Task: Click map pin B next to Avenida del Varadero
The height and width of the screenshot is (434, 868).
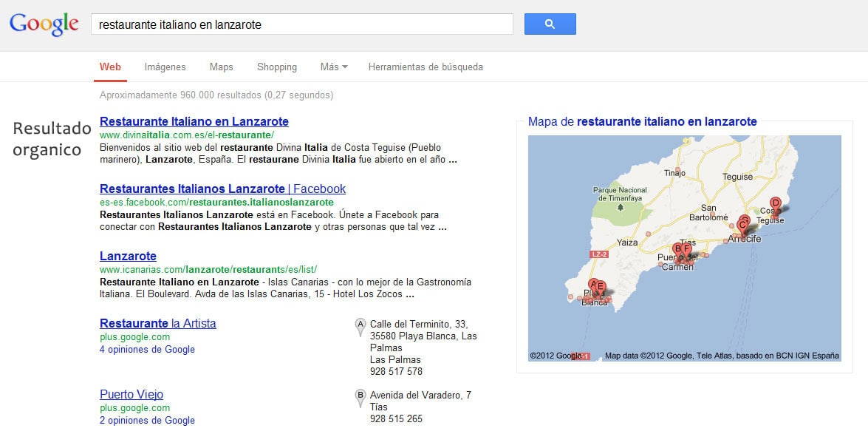Action: point(360,399)
